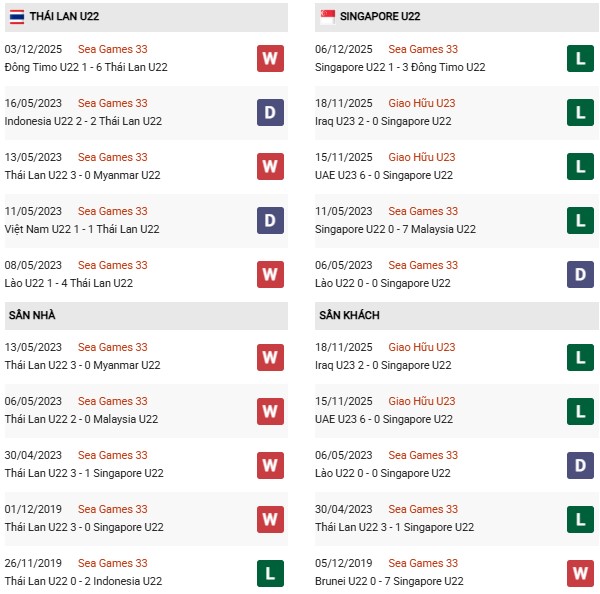This screenshot has width=600, height=594.
Task: Click the L badge for Singapore 0-7 Malaysia
Action: pos(580,220)
